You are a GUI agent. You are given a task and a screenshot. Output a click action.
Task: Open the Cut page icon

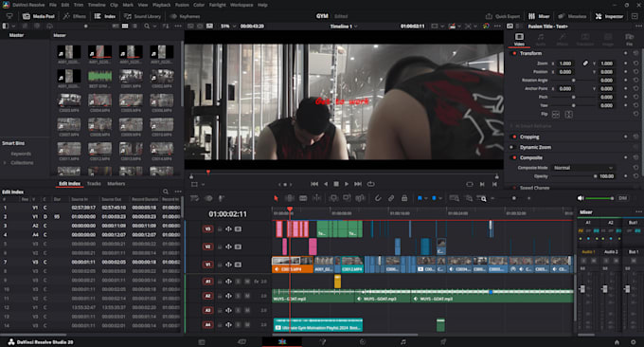click(241, 341)
